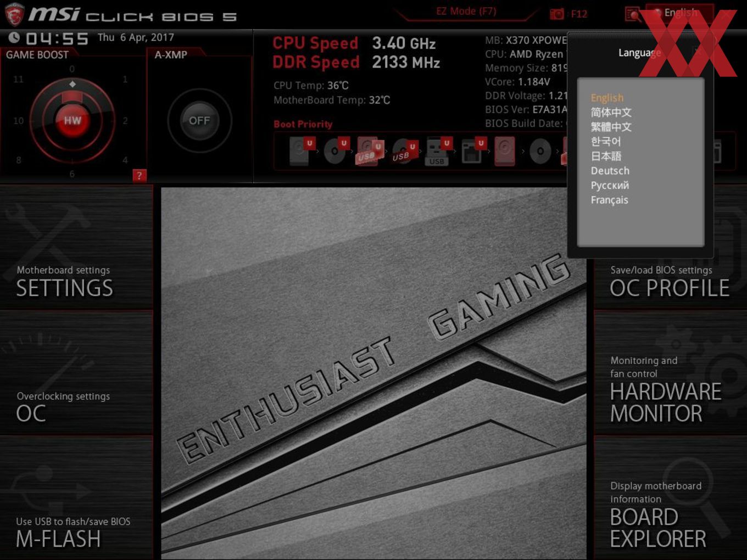Open the HARDWARE MONITOR fan control tile
This screenshot has width=747, height=560.
[x=670, y=373]
